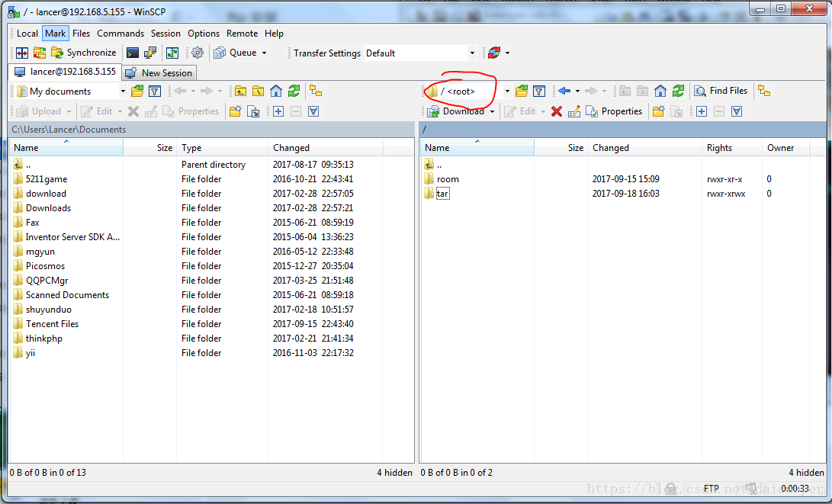Viewport: 832px width, 504px height.
Task: Click the Synchronize Browsing icon
Action: tap(39, 53)
